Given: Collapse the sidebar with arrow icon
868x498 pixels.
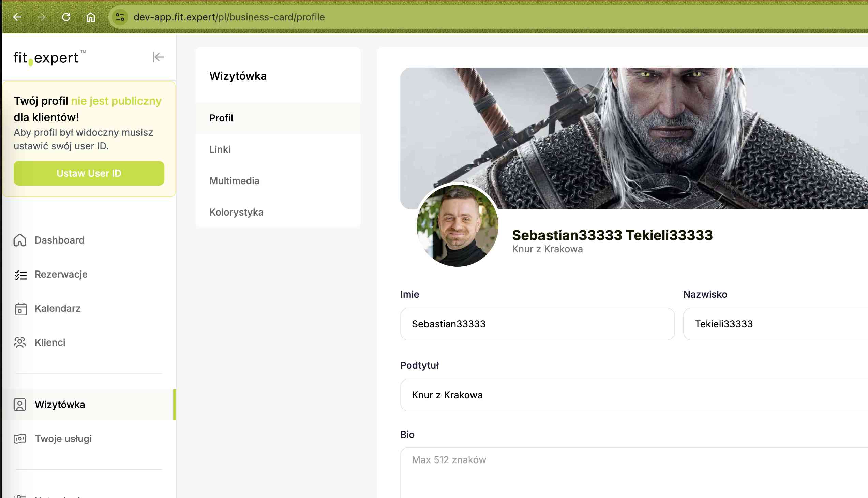Looking at the screenshot, I should coord(158,57).
